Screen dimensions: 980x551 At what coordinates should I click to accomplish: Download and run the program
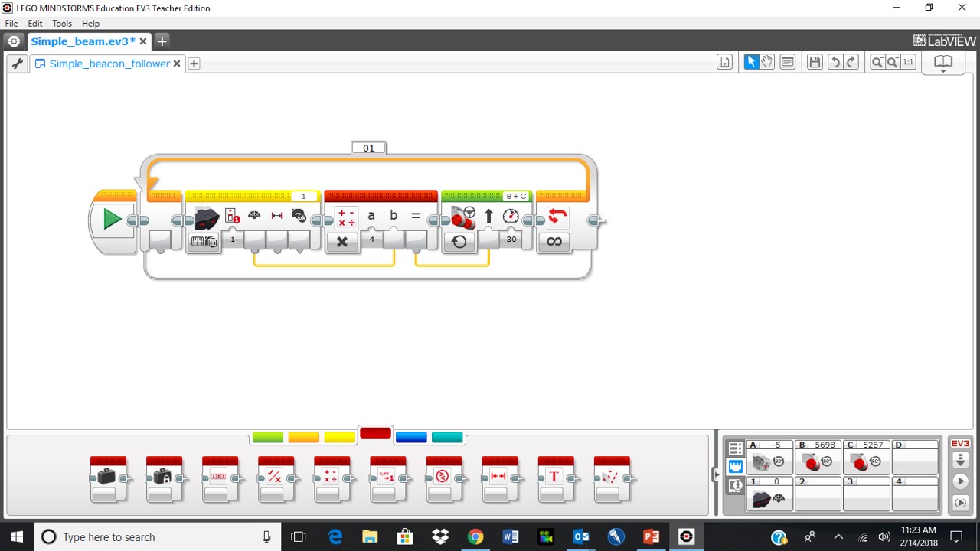pyautogui.click(x=960, y=481)
